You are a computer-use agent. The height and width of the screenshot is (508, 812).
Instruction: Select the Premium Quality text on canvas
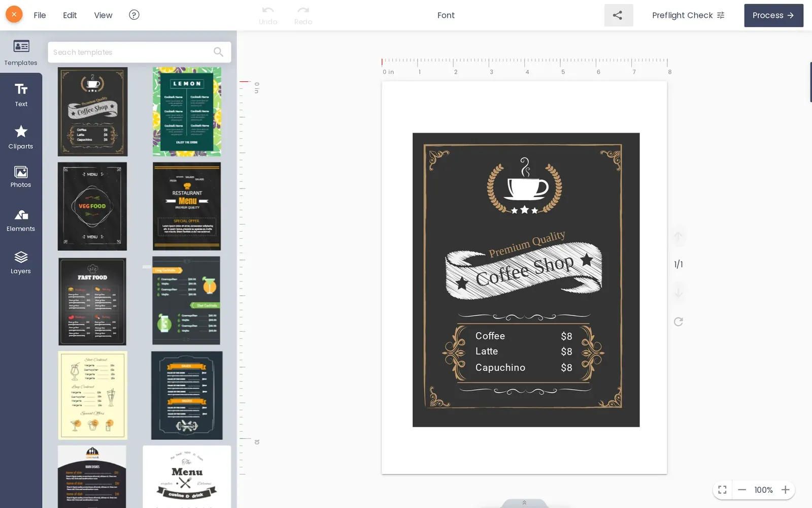(527, 244)
